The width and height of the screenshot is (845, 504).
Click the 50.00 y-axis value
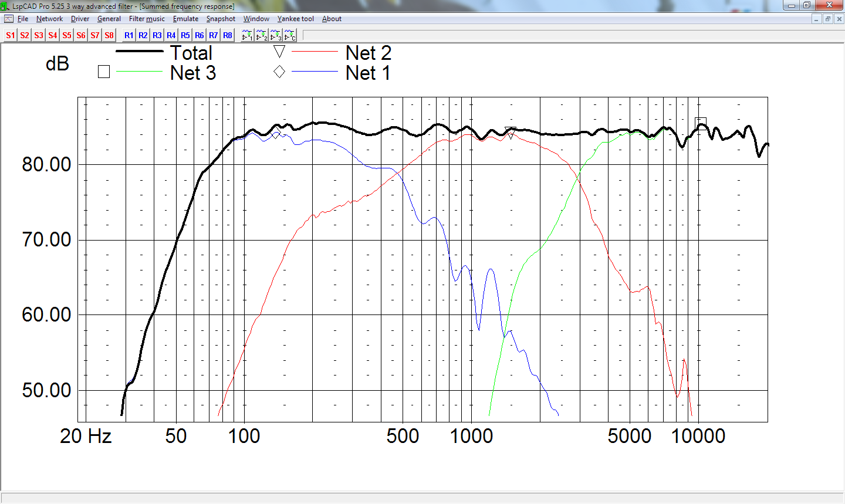coord(46,390)
